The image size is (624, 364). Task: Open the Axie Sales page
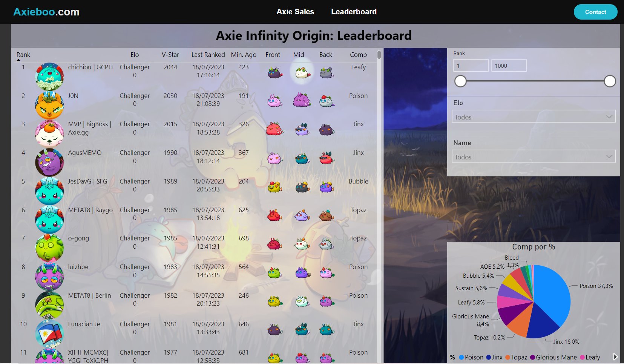295,12
